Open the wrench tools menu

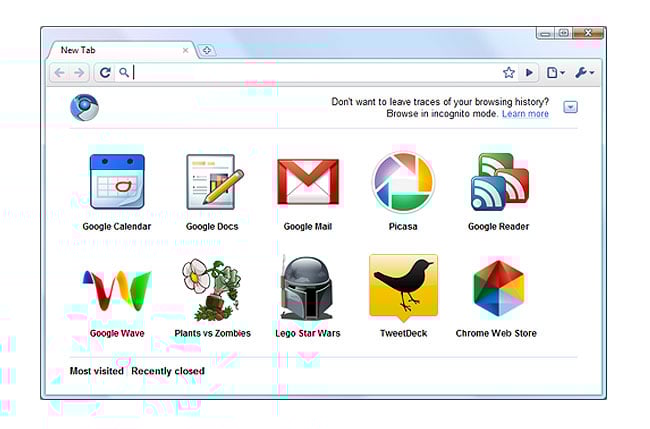click(x=585, y=73)
